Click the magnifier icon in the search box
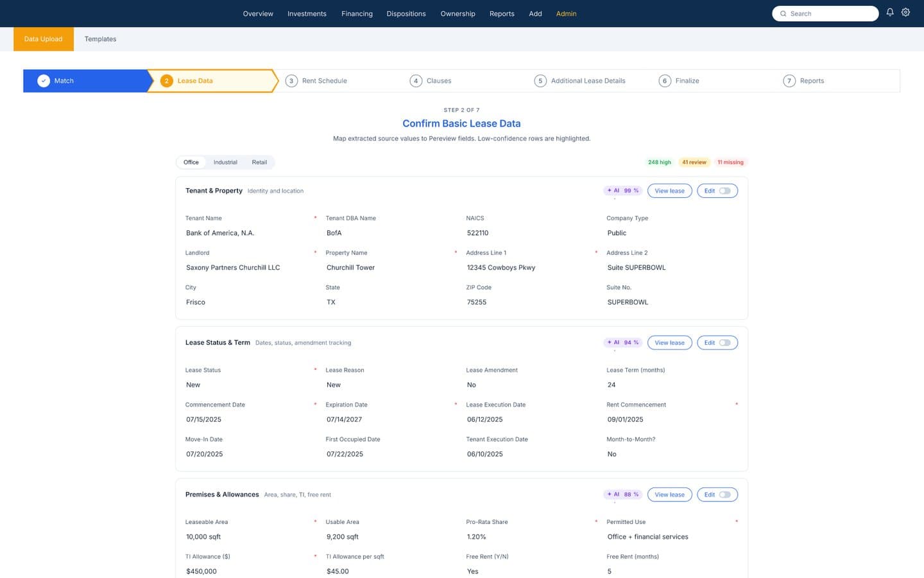Screen dimensions: 924x578 coord(783,13)
